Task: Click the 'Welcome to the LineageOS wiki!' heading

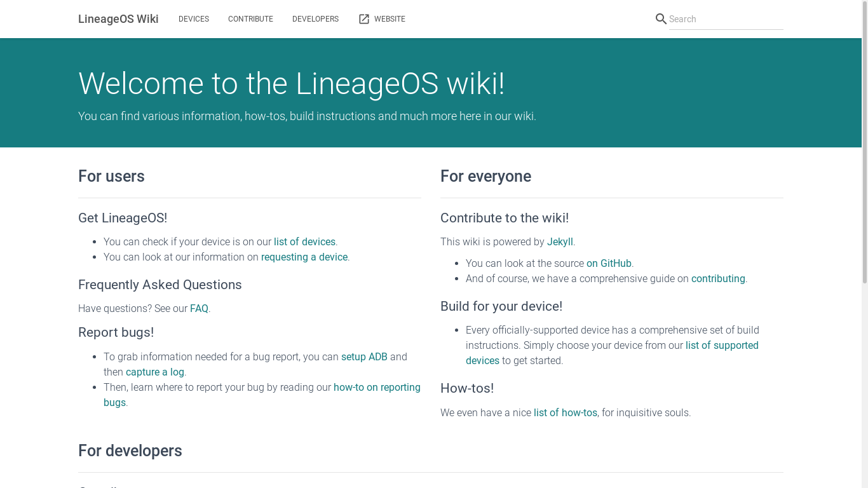Action: click(292, 84)
